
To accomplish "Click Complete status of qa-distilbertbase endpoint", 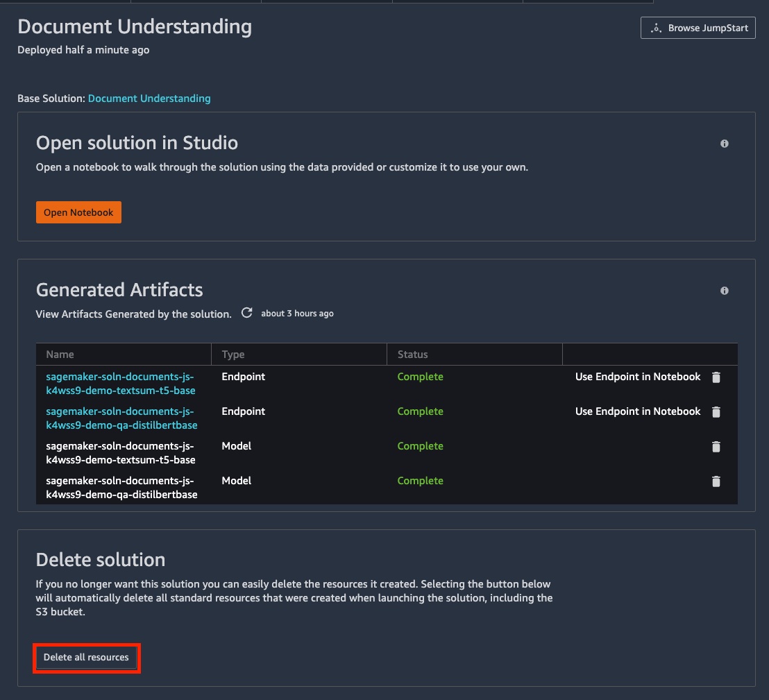I will pos(421,411).
